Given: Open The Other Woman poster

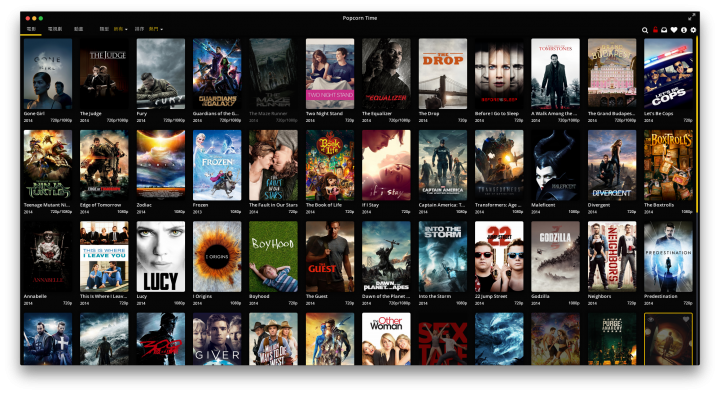Looking at the screenshot, I should [x=386, y=339].
